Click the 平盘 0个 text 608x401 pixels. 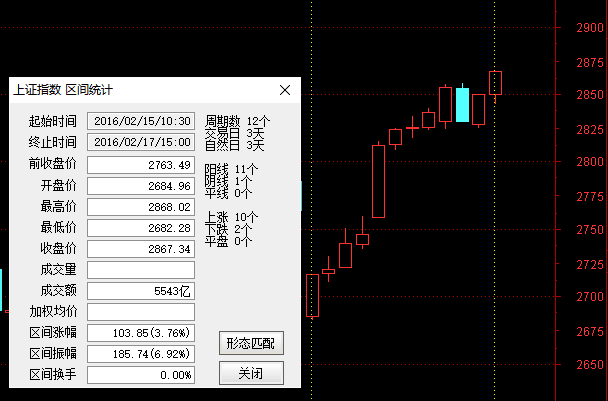tap(229, 241)
